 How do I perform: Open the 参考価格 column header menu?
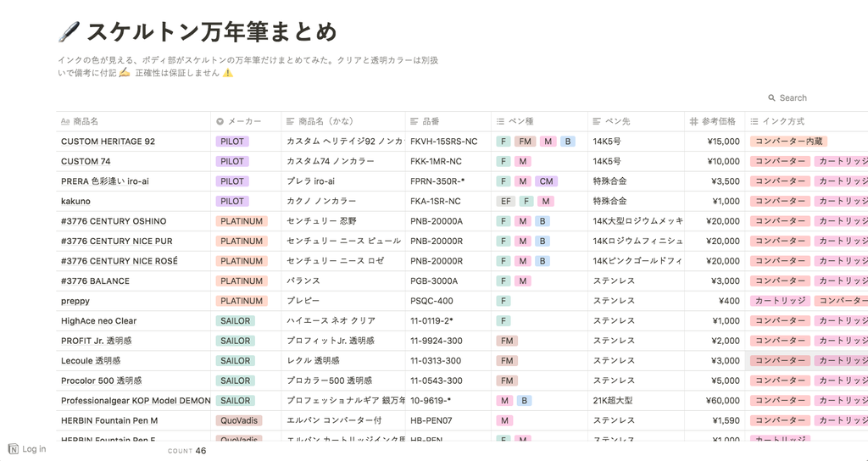click(x=715, y=121)
